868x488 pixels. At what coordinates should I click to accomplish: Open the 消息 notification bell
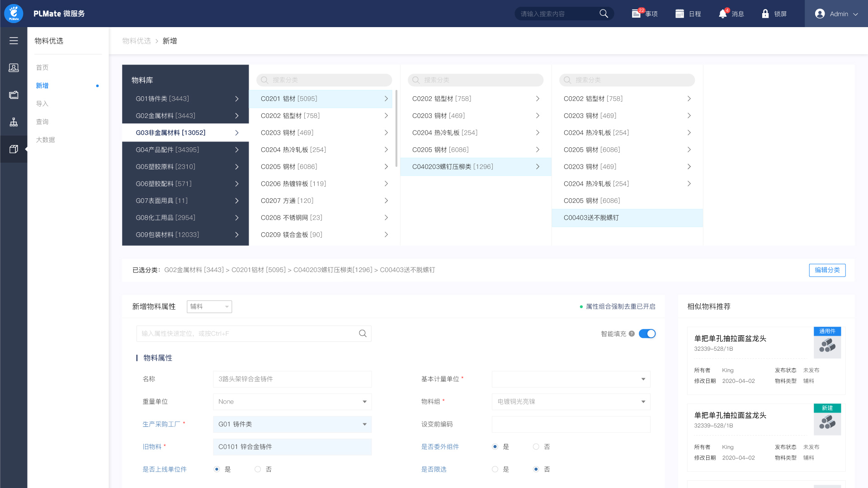click(723, 14)
